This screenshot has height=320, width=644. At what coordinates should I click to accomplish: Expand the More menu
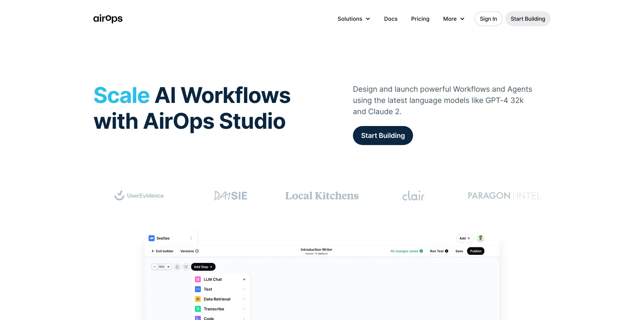[x=453, y=19]
